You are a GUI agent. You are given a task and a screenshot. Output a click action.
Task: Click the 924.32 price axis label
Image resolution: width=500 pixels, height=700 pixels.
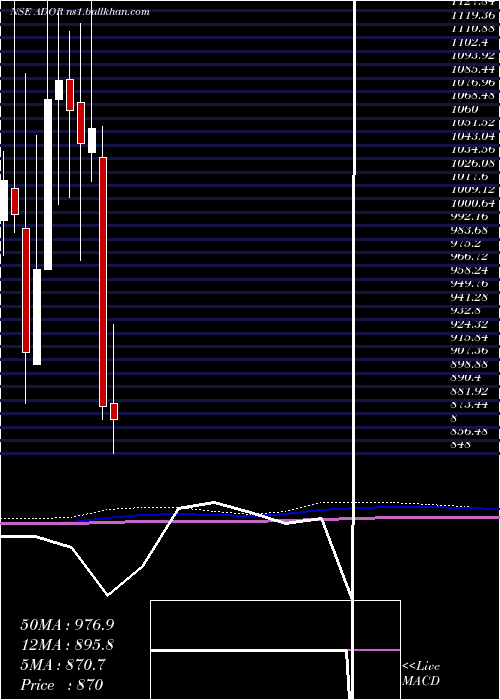pyautogui.click(x=469, y=324)
